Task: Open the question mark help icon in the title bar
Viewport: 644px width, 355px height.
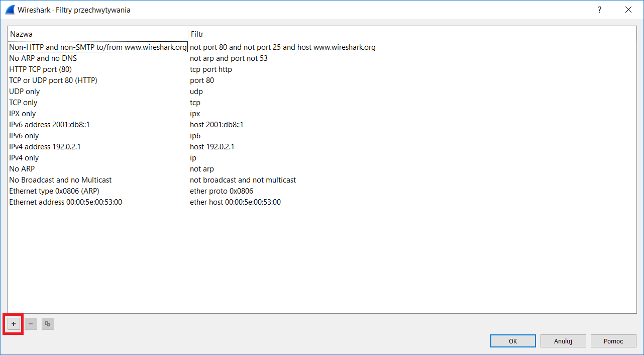Action: pyautogui.click(x=599, y=10)
